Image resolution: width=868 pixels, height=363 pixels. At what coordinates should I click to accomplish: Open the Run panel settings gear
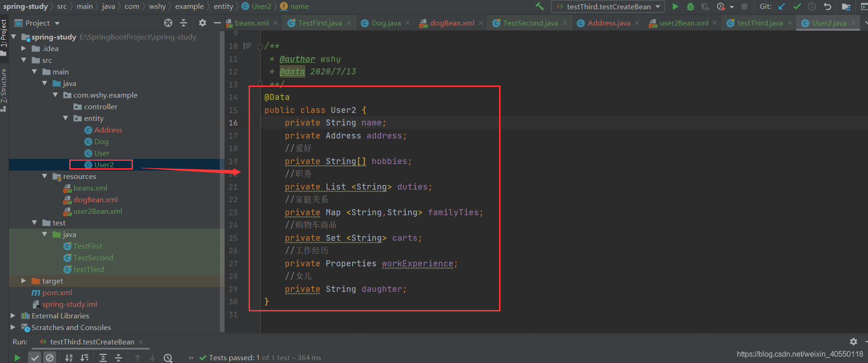(x=854, y=342)
